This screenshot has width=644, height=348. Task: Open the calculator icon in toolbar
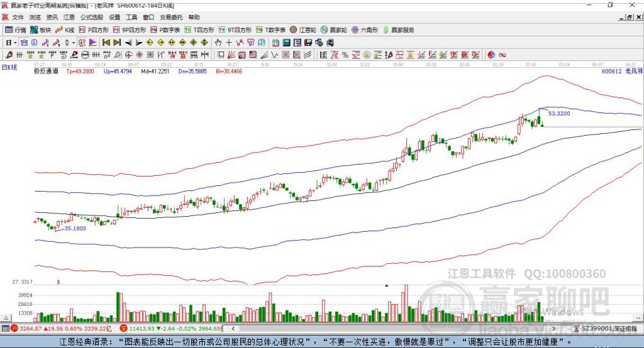coord(287,43)
